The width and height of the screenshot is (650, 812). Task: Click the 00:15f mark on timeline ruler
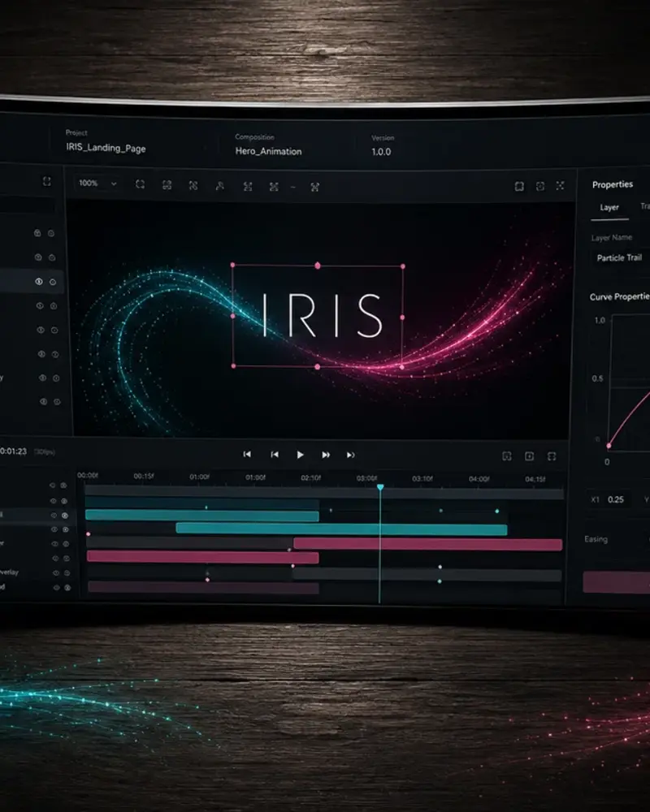coord(144,476)
